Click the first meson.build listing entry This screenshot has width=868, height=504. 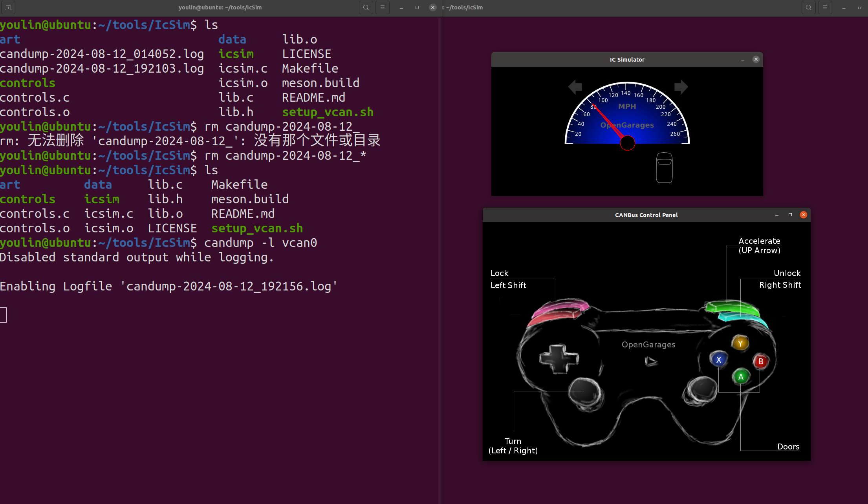pyautogui.click(x=320, y=83)
